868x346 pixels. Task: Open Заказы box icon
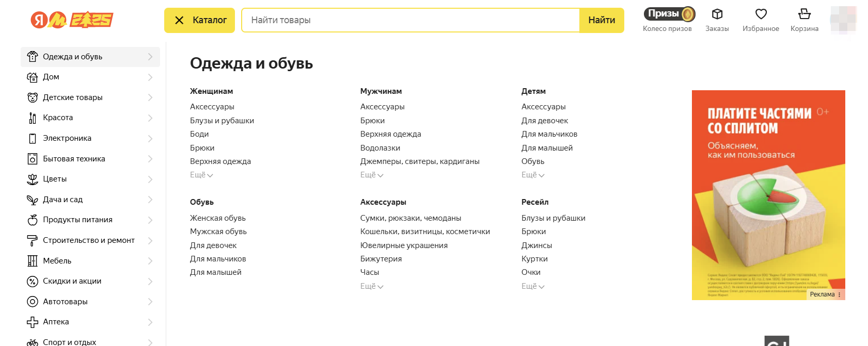point(717,14)
